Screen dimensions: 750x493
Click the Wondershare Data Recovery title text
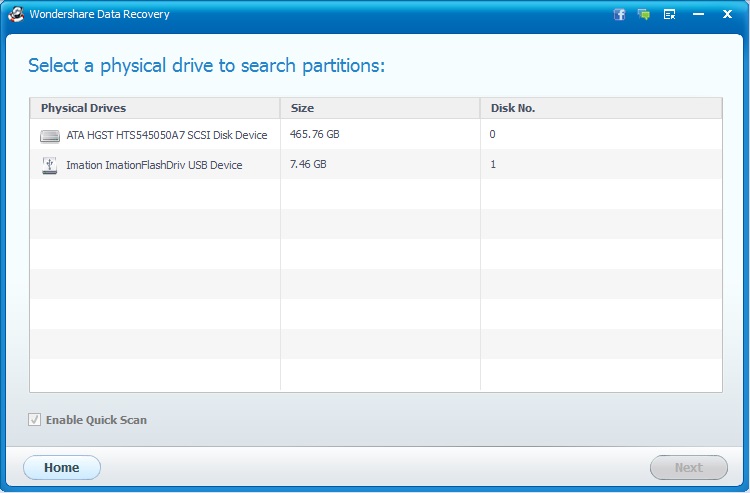[x=99, y=14]
